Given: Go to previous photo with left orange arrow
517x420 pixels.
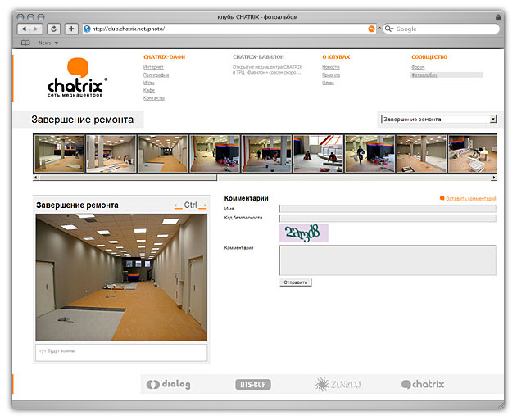Looking at the screenshot, I should pyautogui.click(x=179, y=206).
